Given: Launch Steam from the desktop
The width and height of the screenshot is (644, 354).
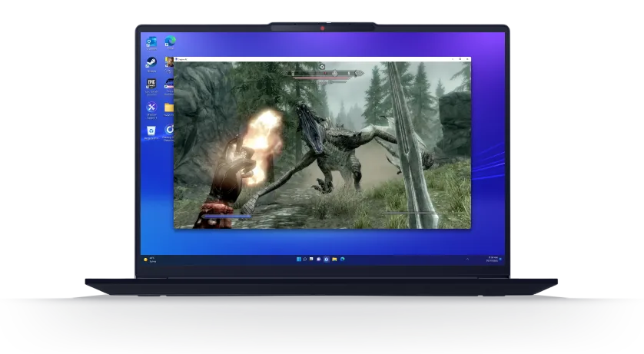Looking at the screenshot, I should tap(151, 65).
